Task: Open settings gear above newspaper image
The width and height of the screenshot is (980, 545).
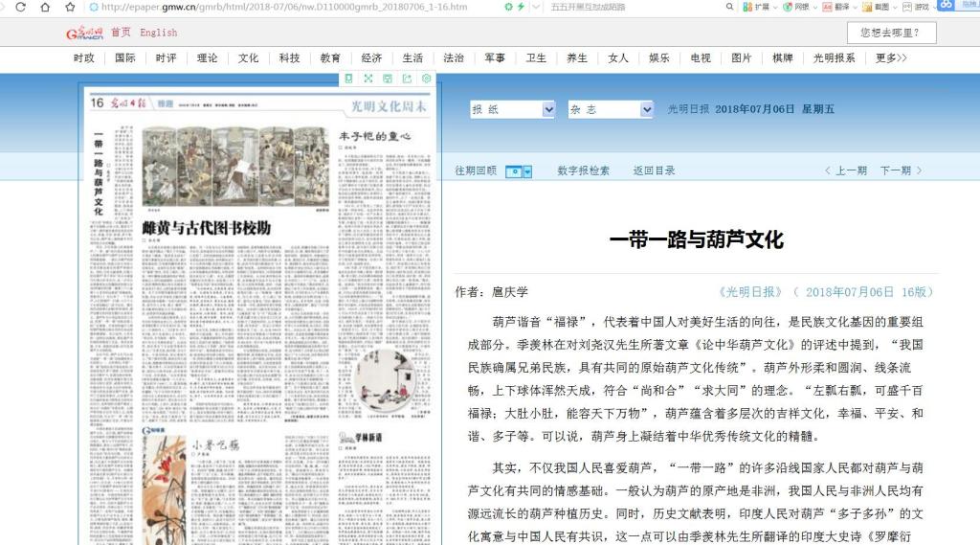Action: [427, 79]
